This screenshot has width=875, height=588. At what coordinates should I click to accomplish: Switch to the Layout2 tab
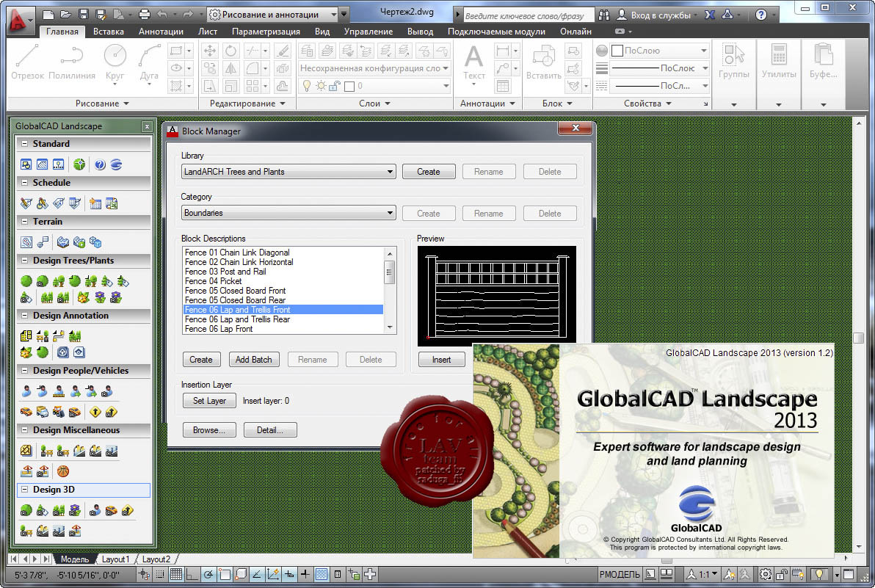point(156,559)
